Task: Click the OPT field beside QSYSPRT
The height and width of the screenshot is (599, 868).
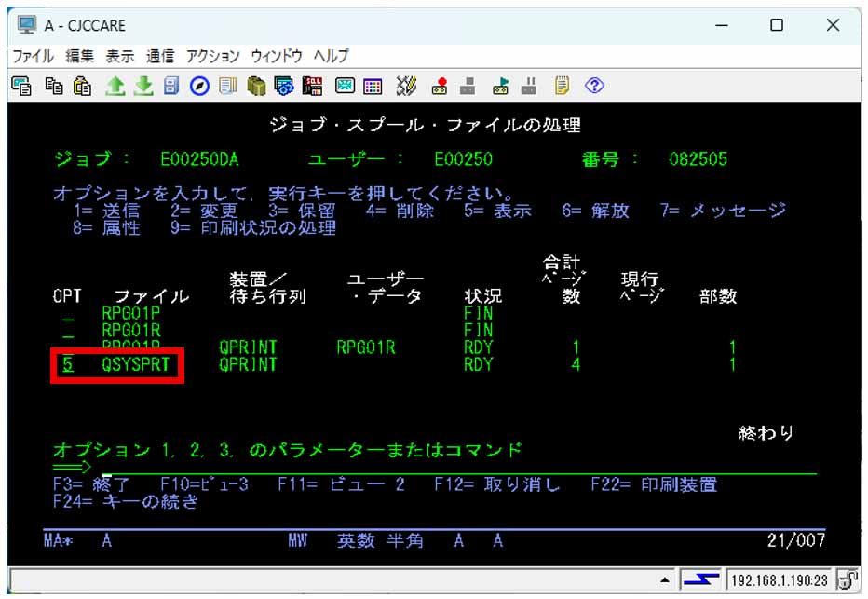Action: tap(68, 364)
